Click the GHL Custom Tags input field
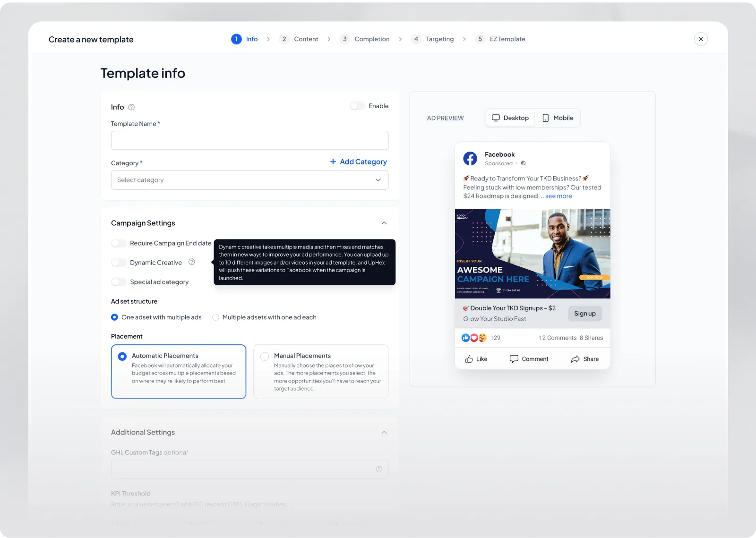Image resolution: width=756 pixels, height=538 pixels. (x=249, y=469)
